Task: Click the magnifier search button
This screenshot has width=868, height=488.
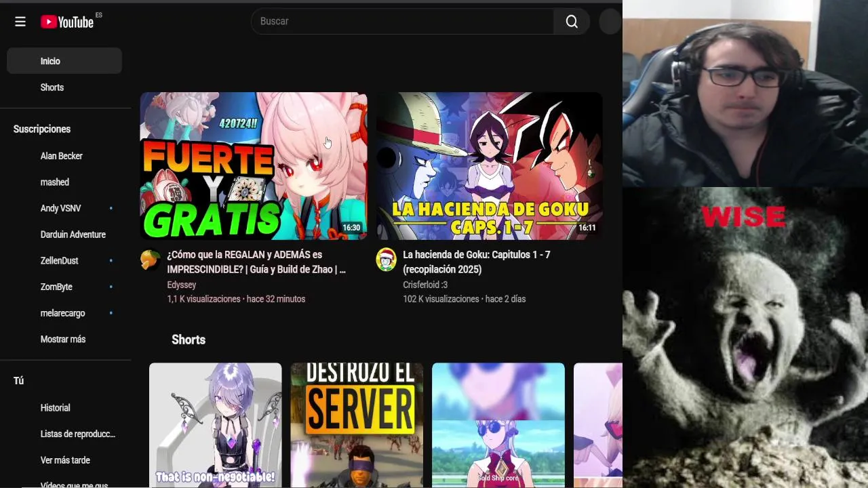Action: click(x=572, y=22)
